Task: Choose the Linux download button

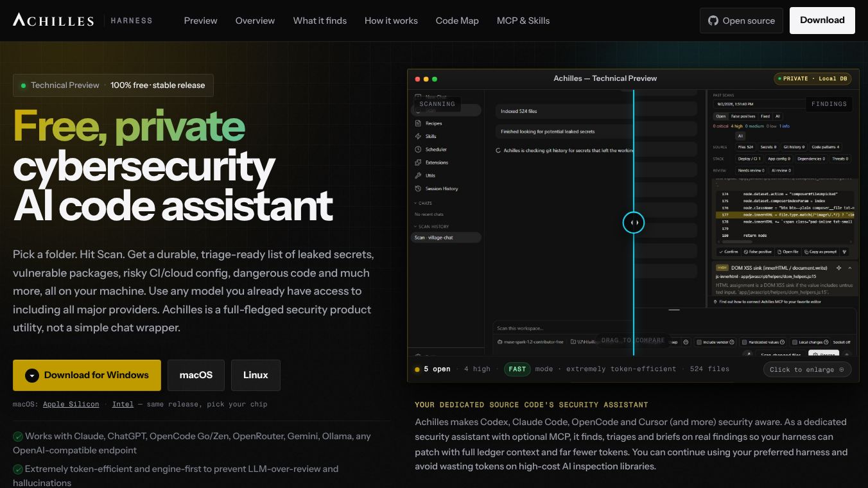Action: (x=256, y=376)
